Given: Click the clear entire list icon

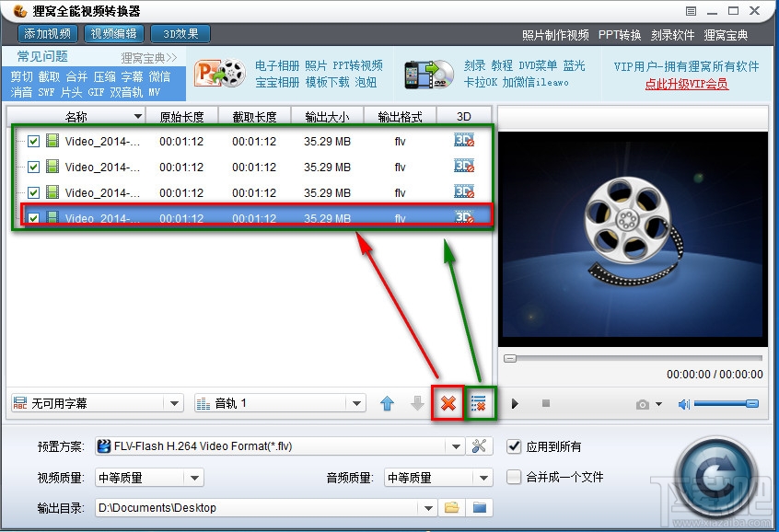Looking at the screenshot, I should tap(480, 403).
